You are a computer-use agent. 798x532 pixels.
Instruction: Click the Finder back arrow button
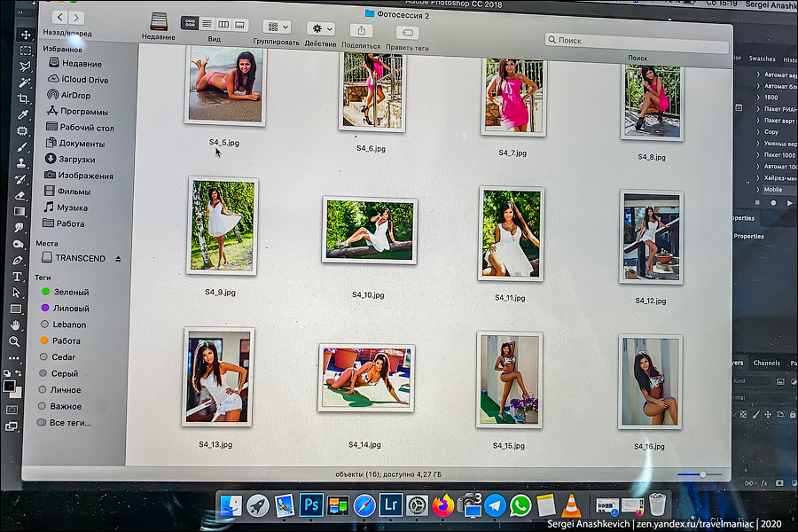tap(60, 18)
